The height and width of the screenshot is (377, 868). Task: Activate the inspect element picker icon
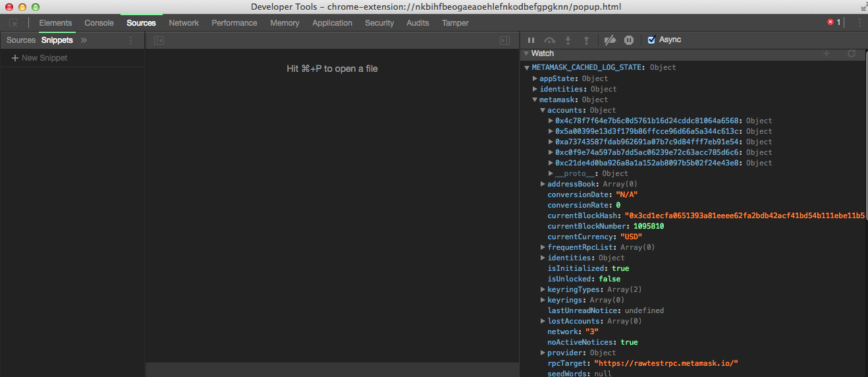[x=14, y=22]
